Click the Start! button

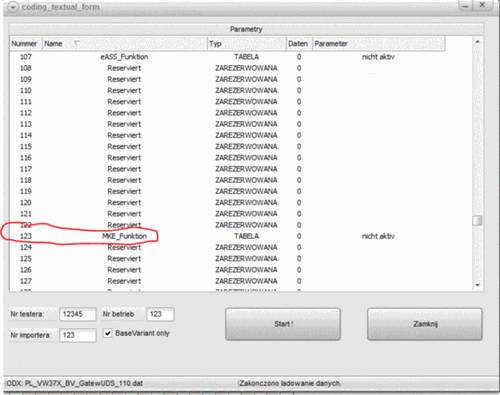pyautogui.click(x=283, y=324)
